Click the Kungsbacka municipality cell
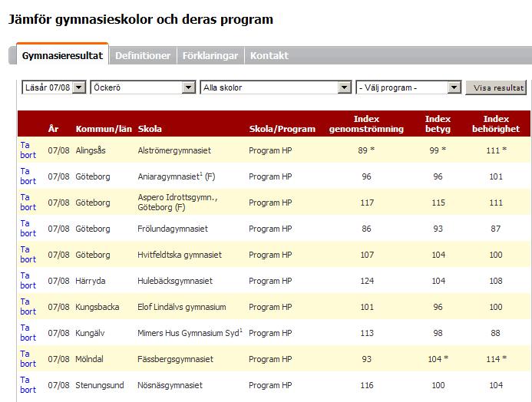 pos(97,307)
